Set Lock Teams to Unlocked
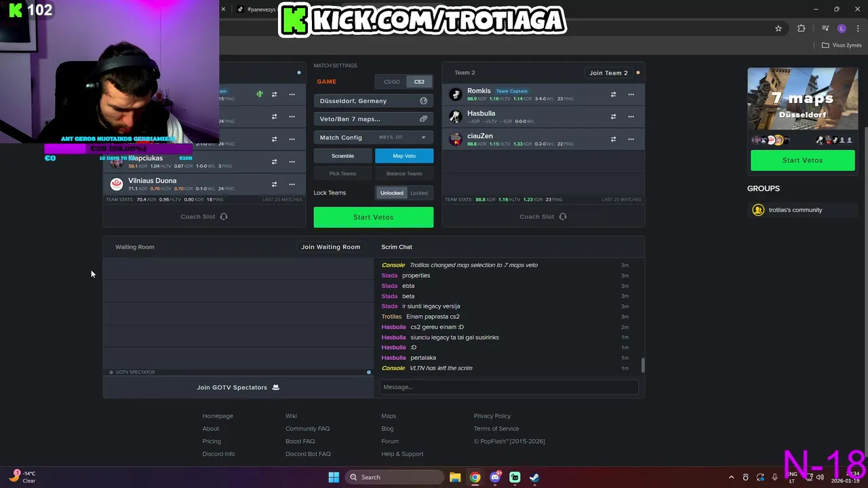868x488 pixels. coord(392,193)
